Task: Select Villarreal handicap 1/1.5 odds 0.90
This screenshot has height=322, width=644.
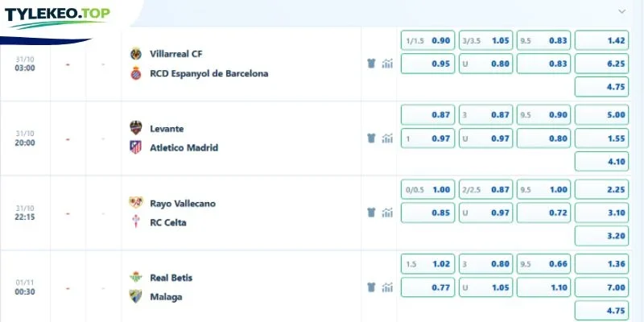Action: (428, 41)
